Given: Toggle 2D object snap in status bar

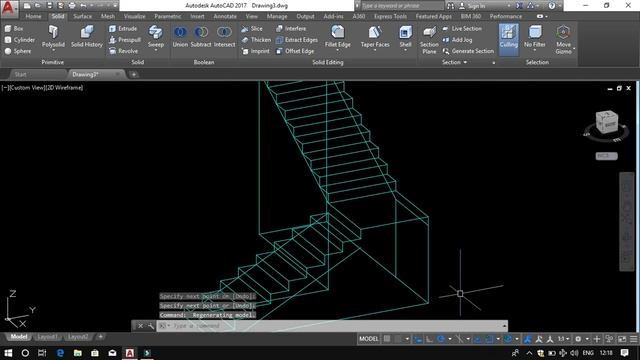Looking at the screenshot, I should 489,339.
